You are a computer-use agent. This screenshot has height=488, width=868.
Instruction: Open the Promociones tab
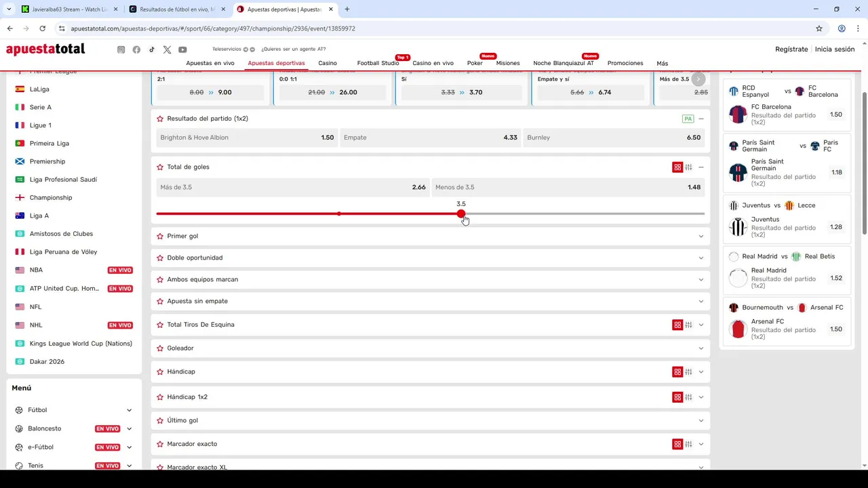pos(625,63)
